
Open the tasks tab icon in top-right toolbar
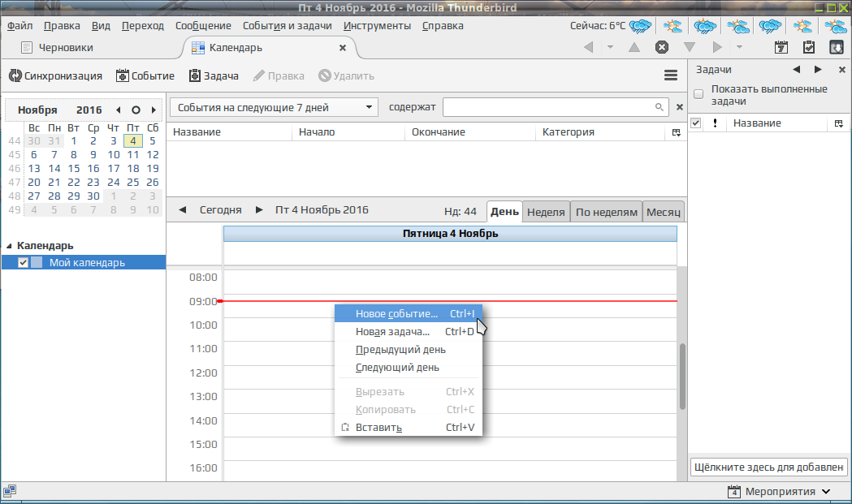coord(808,47)
